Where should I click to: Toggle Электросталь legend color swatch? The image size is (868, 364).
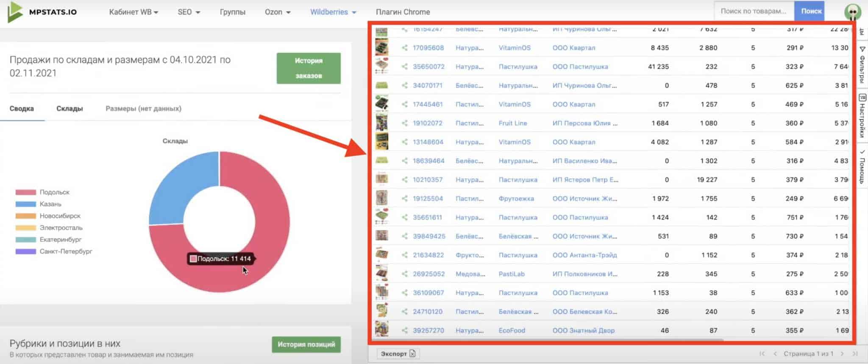[x=26, y=228]
